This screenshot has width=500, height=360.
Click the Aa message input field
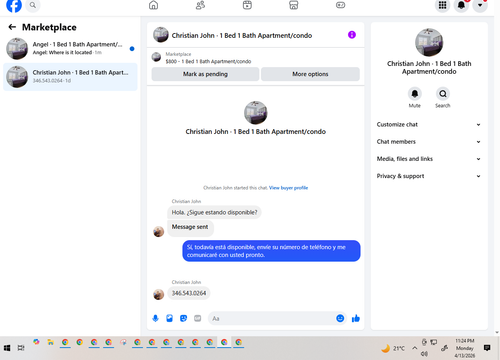tap(272, 318)
